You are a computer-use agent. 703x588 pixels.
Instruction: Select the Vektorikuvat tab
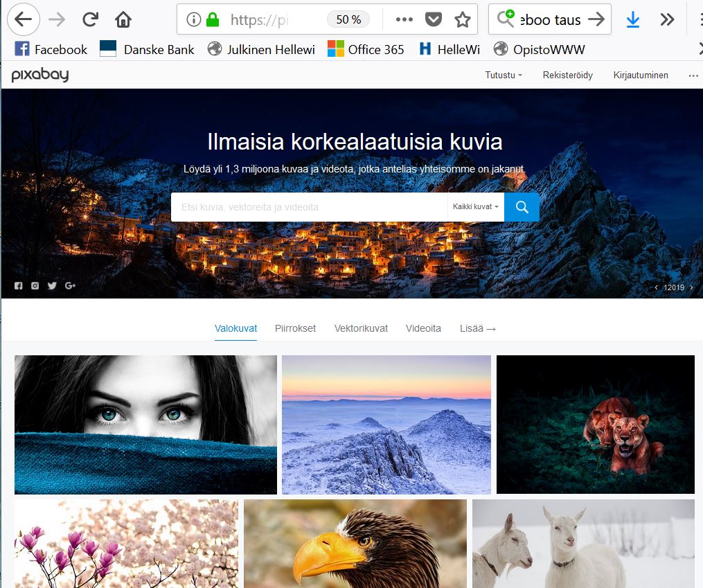[x=361, y=328]
